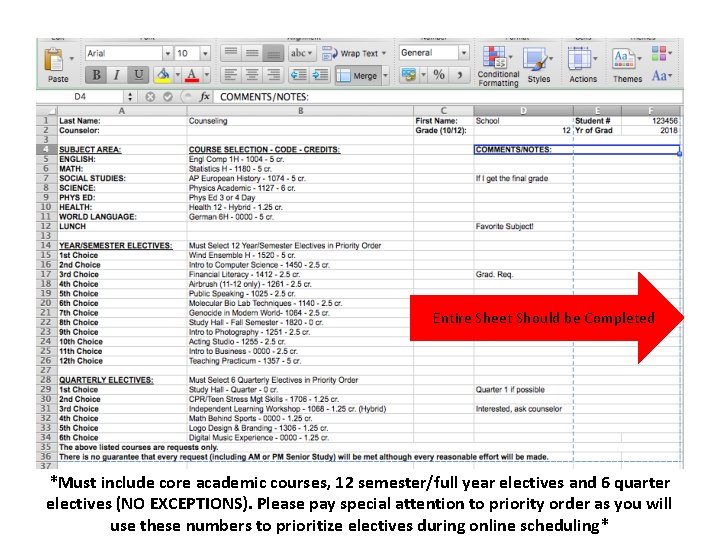
Task: Click the Select All corner box
Action: click(46, 111)
